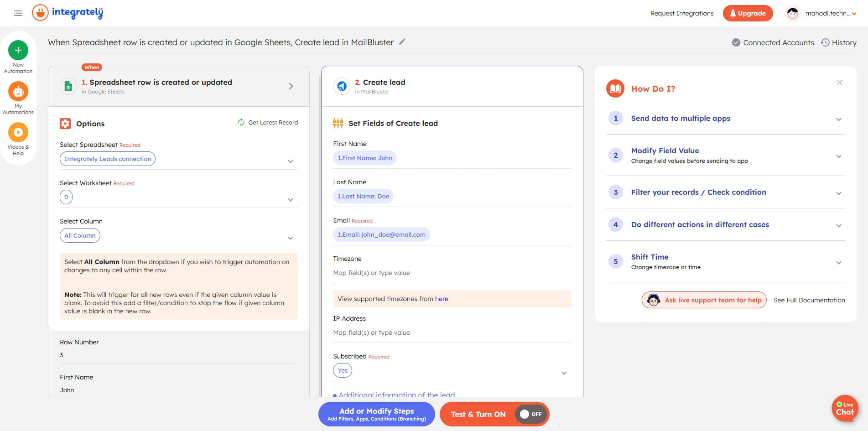Screen dimensions: 868x431
Task: Close the How Do I panel
Action: [x=839, y=83]
